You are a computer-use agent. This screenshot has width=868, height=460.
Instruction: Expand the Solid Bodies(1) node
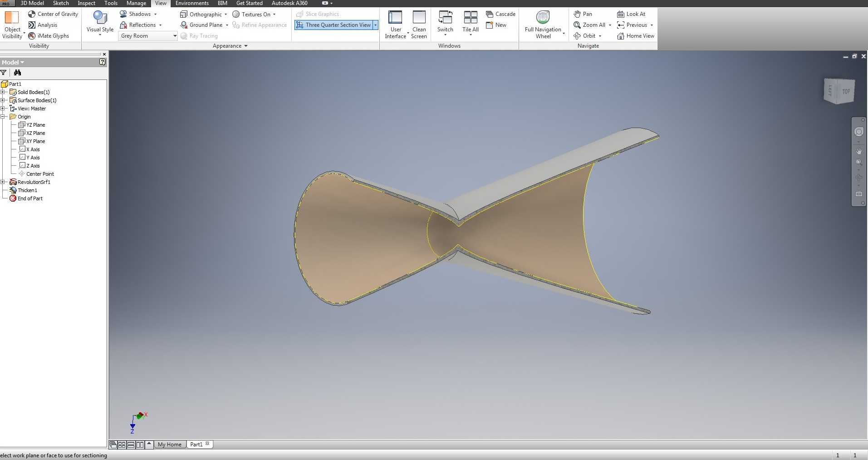3,92
